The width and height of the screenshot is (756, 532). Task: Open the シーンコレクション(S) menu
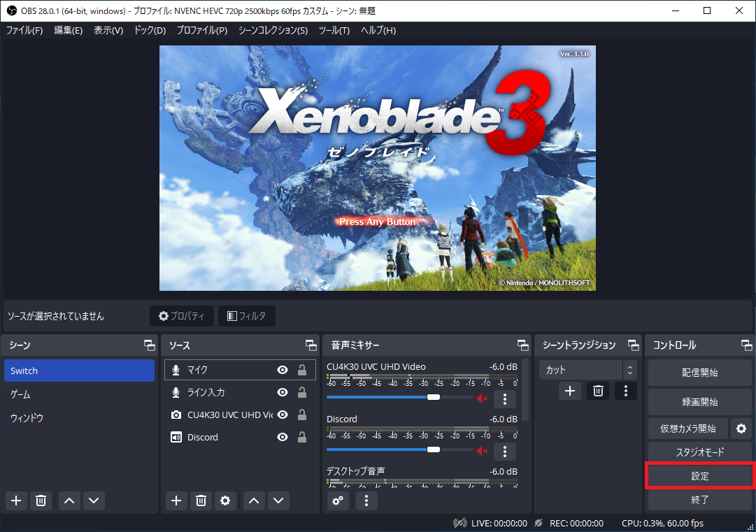click(x=273, y=30)
